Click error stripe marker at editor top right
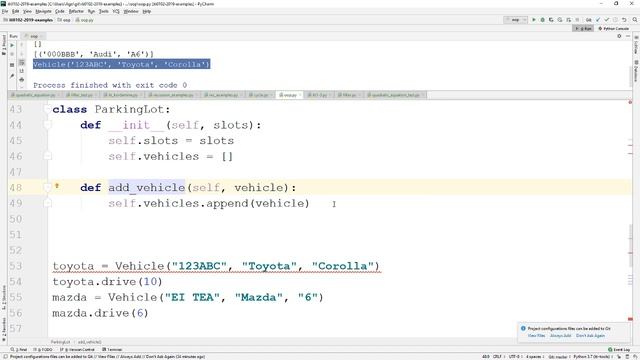 click(x=630, y=102)
